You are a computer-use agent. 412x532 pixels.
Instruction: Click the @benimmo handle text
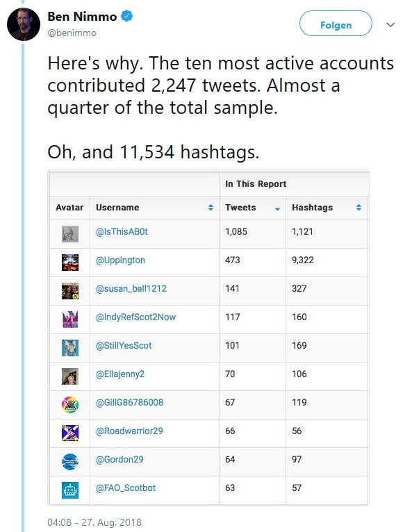pyautogui.click(x=72, y=33)
